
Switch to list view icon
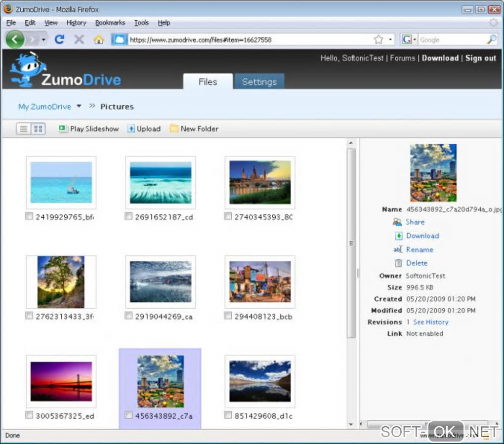[x=23, y=129]
